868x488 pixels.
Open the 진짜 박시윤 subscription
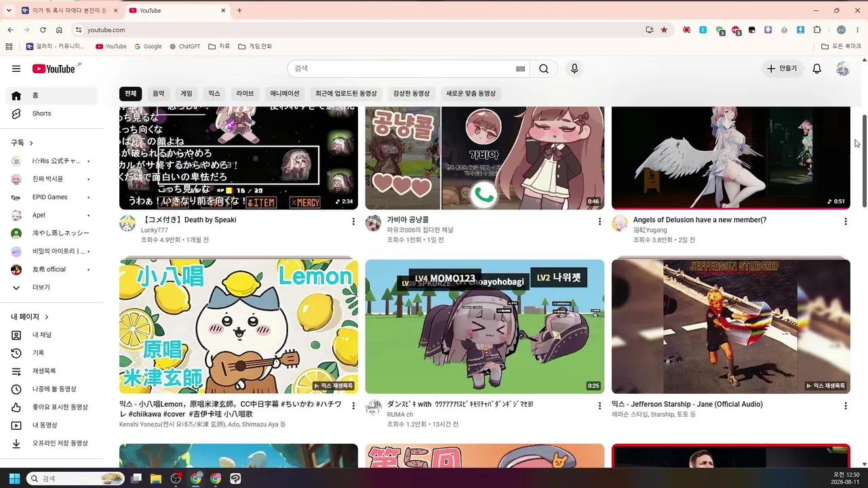(52, 179)
